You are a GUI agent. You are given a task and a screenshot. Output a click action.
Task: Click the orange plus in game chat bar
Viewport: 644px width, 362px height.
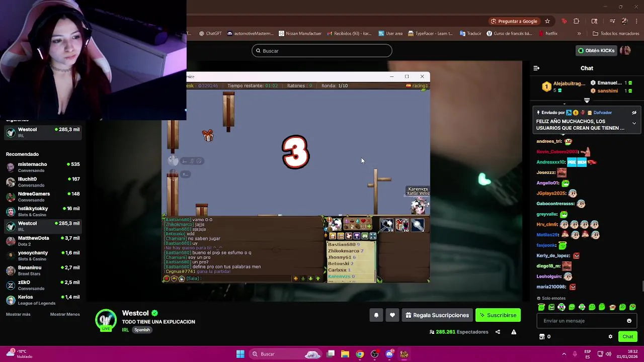[296, 279]
